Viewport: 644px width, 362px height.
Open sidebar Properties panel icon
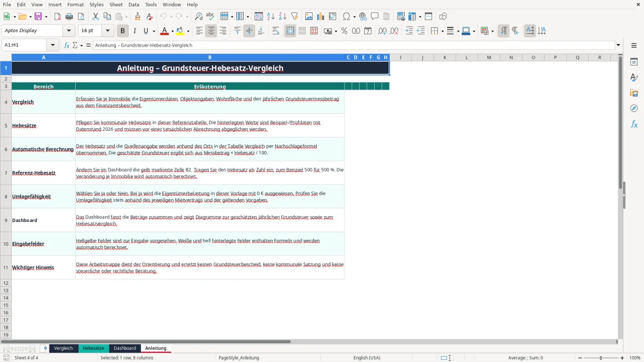(634, 62)
